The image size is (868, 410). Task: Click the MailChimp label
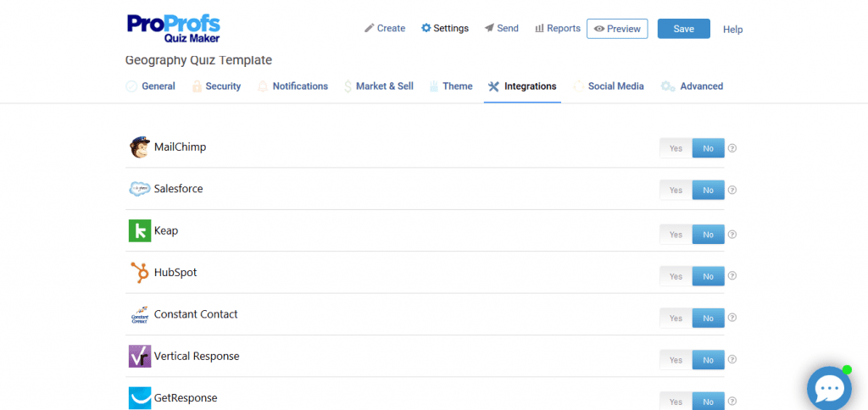[x=180, y=147]
